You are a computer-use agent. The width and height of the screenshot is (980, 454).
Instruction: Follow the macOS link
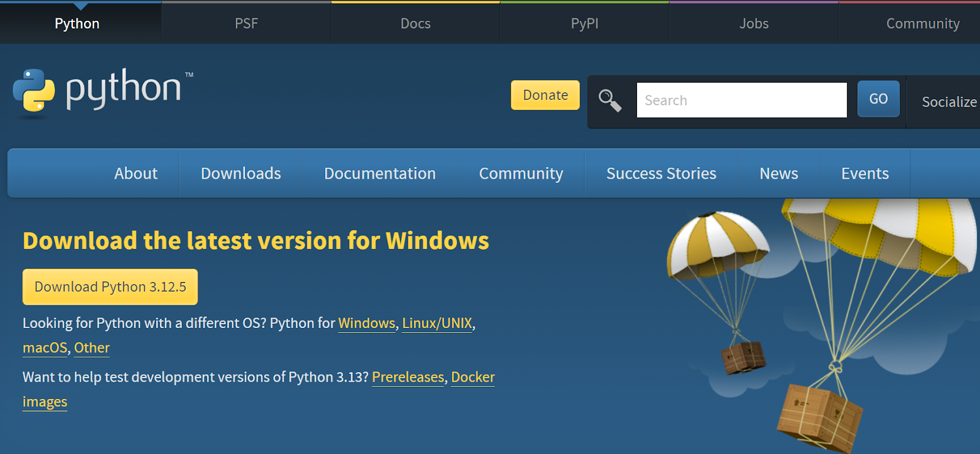(45, 348)
